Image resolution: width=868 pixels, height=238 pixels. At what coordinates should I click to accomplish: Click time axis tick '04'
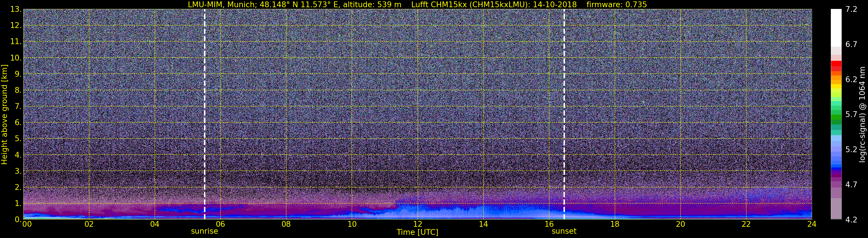155,224
